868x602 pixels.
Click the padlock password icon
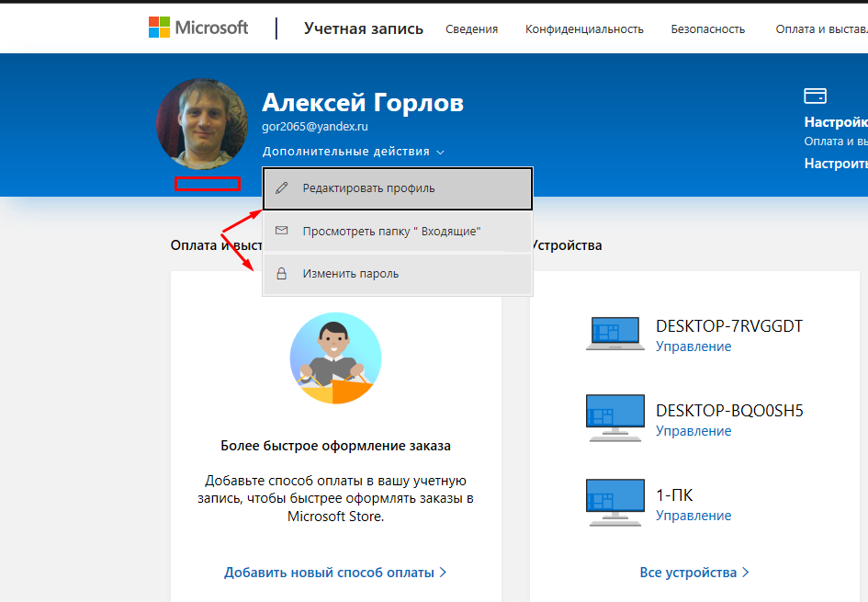pyautogui.click(x=282, y=274)
